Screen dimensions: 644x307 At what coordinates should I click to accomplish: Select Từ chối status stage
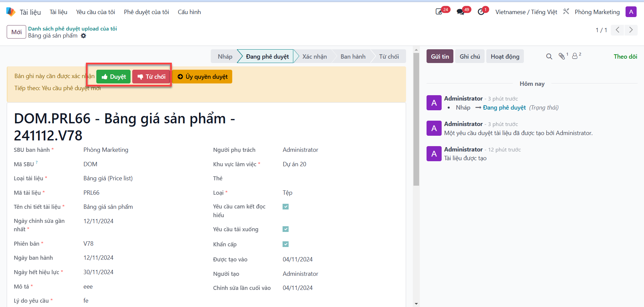pos(389,56)
